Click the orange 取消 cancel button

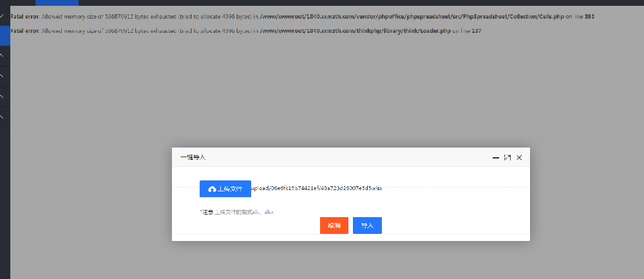(334, 226)
